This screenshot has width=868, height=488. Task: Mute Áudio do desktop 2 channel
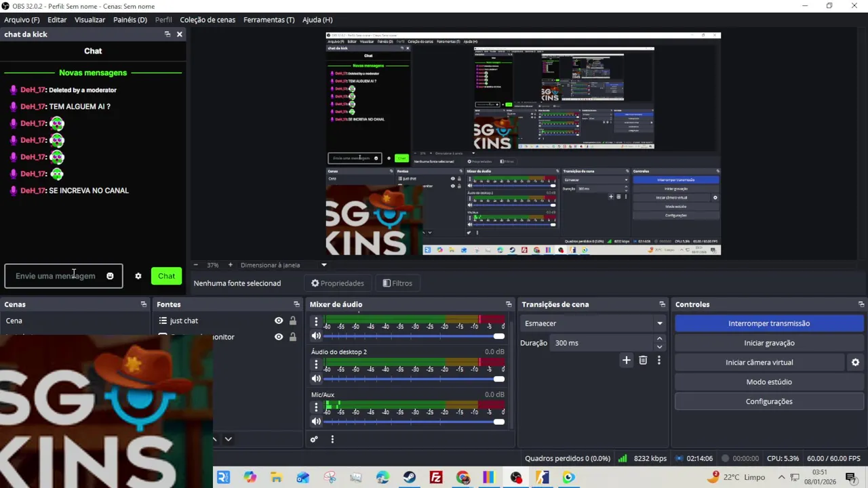[316, 379]
